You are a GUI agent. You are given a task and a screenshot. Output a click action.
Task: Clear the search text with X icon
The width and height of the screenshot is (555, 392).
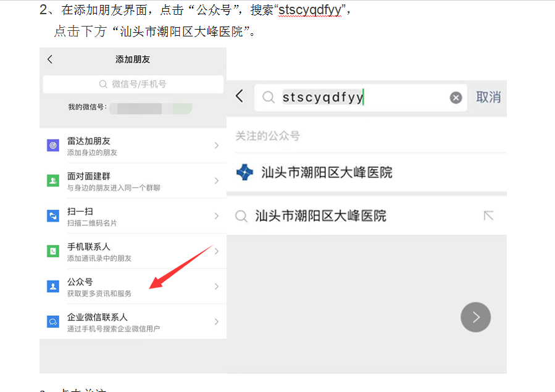coord(456,98)
